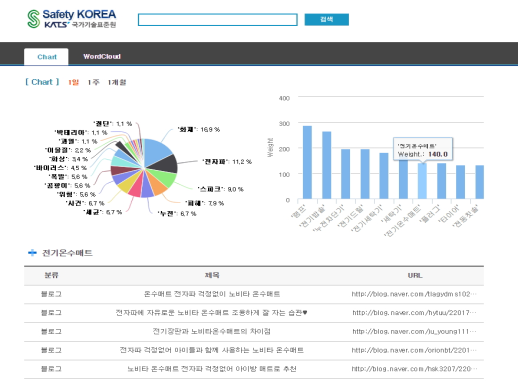Click the '바이러스' 4.5% pie label
This screenshot has width=519, height=392.
[x=60, y=168]
